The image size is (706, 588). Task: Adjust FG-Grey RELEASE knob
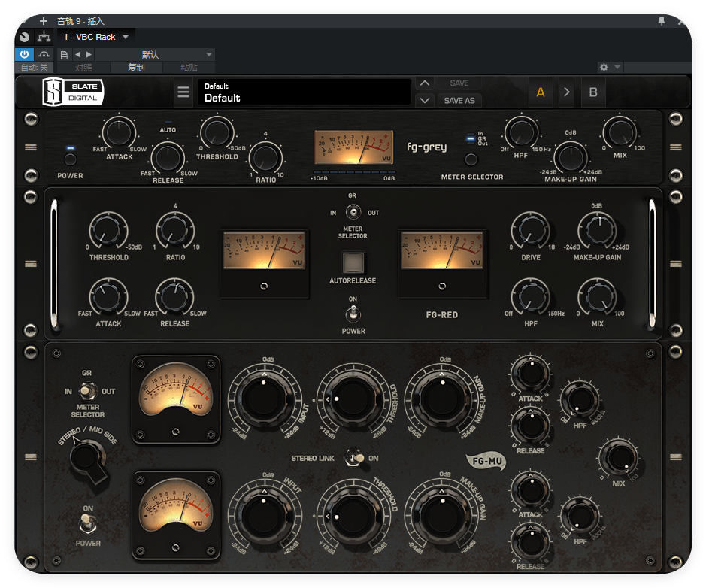click(x=168, y=158)
